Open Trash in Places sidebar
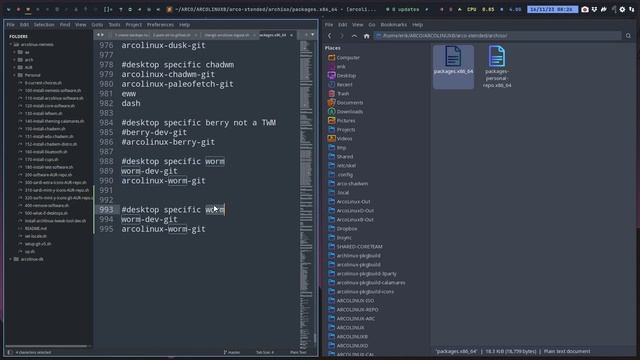The width and height of the screenshot is (640, 360). 343,93
